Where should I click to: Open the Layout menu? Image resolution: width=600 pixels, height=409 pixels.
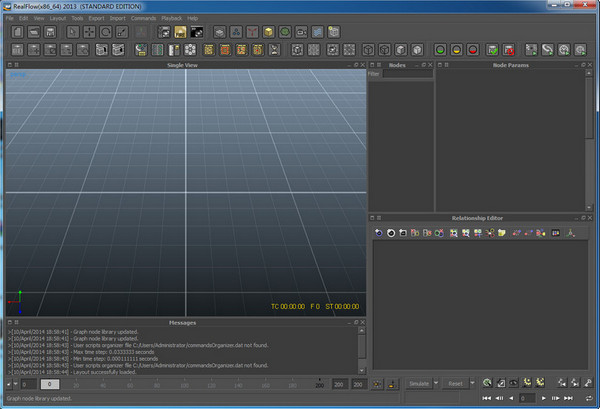[57, 18]
